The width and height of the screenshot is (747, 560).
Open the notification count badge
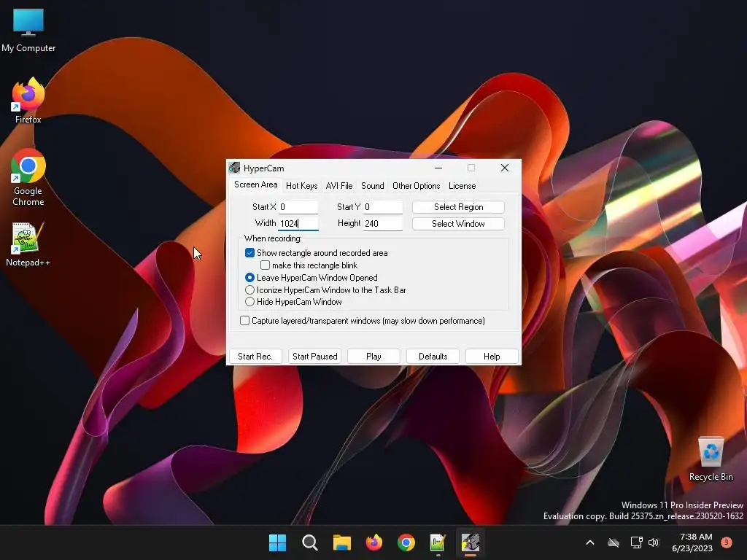pos(726,542)
